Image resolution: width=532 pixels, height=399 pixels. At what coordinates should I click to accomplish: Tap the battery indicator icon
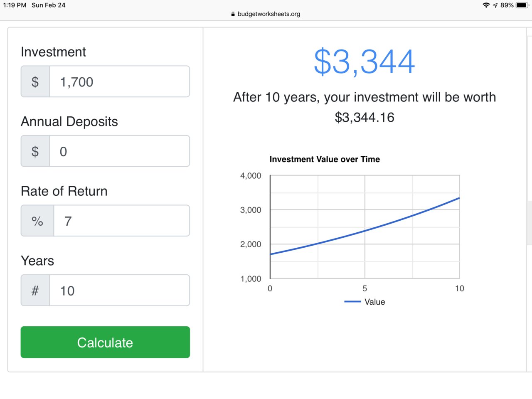(522, 5)
